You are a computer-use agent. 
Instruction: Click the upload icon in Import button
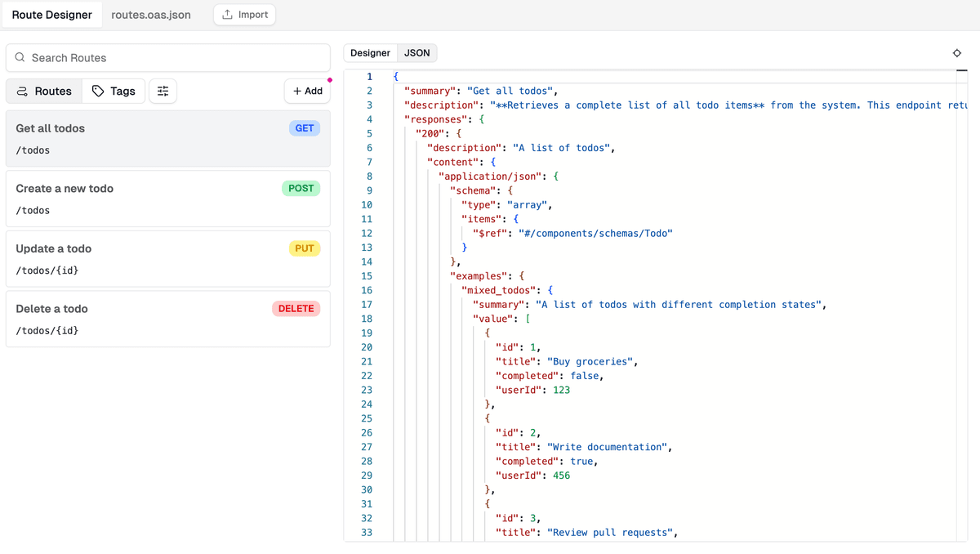[x=228, y=15]
